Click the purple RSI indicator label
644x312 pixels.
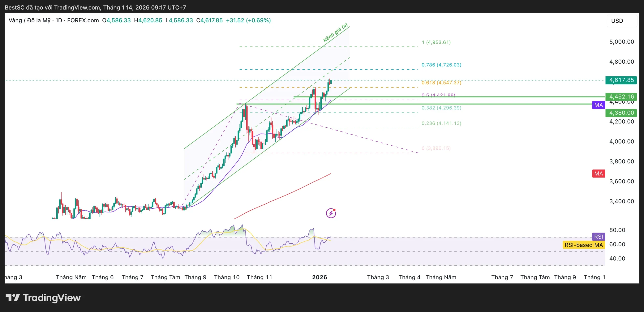598,237
